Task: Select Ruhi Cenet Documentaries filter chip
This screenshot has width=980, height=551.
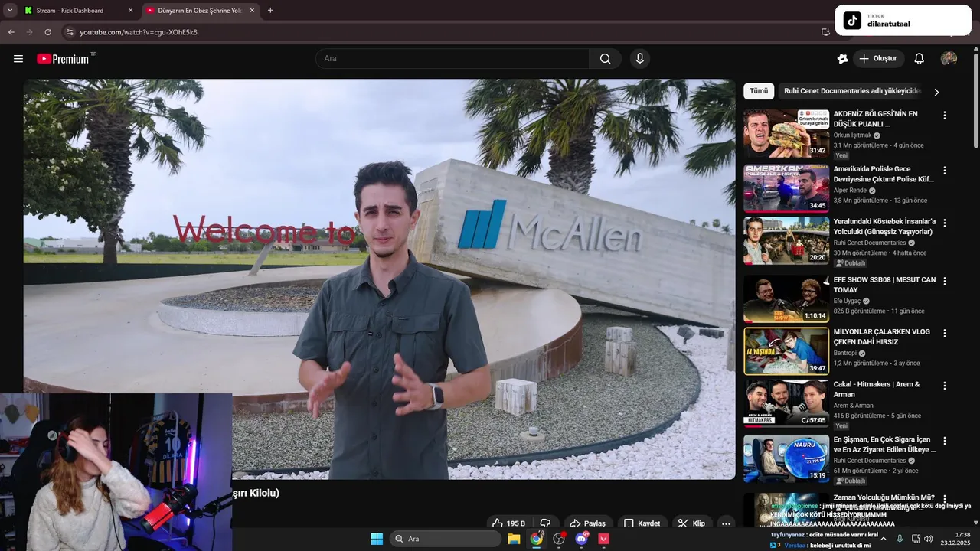Action: 852,91
